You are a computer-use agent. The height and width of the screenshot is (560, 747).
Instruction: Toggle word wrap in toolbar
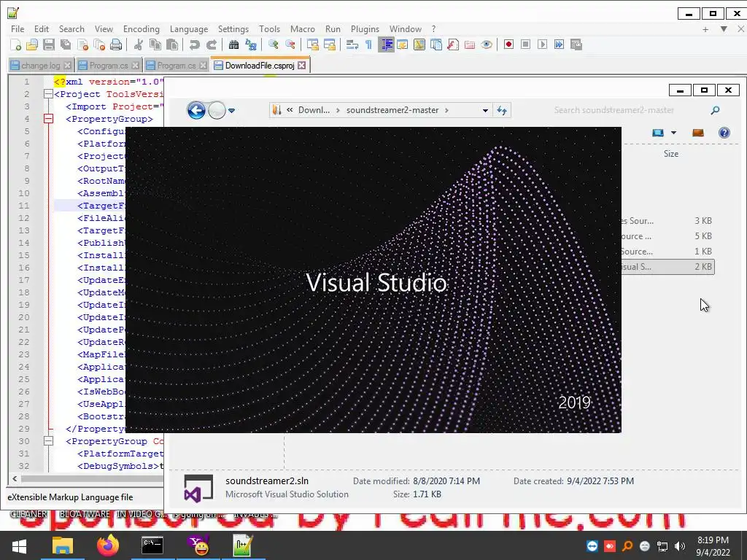coord(352,44)
